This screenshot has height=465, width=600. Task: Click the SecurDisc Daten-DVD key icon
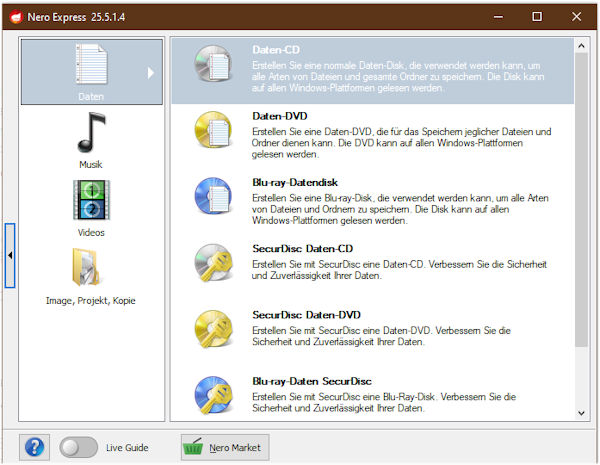pos(213,329)
